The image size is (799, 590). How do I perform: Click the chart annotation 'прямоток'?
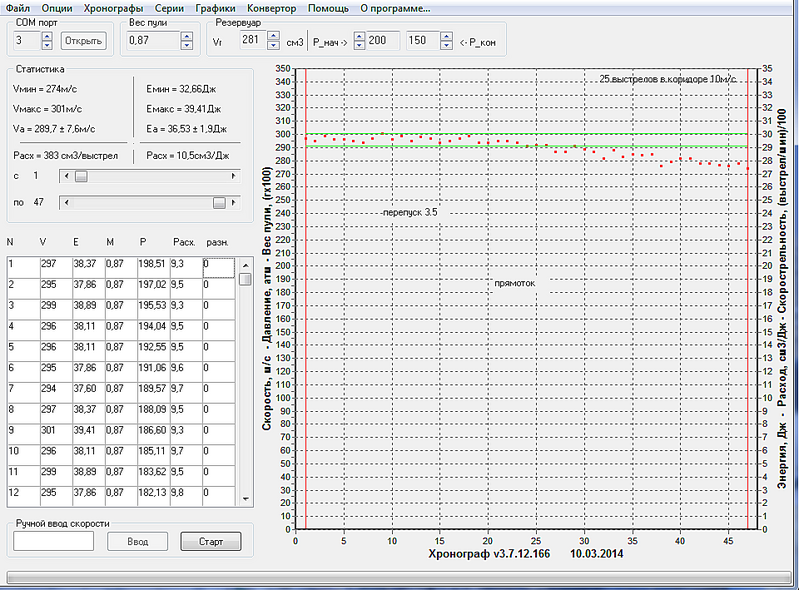point(515,283)
